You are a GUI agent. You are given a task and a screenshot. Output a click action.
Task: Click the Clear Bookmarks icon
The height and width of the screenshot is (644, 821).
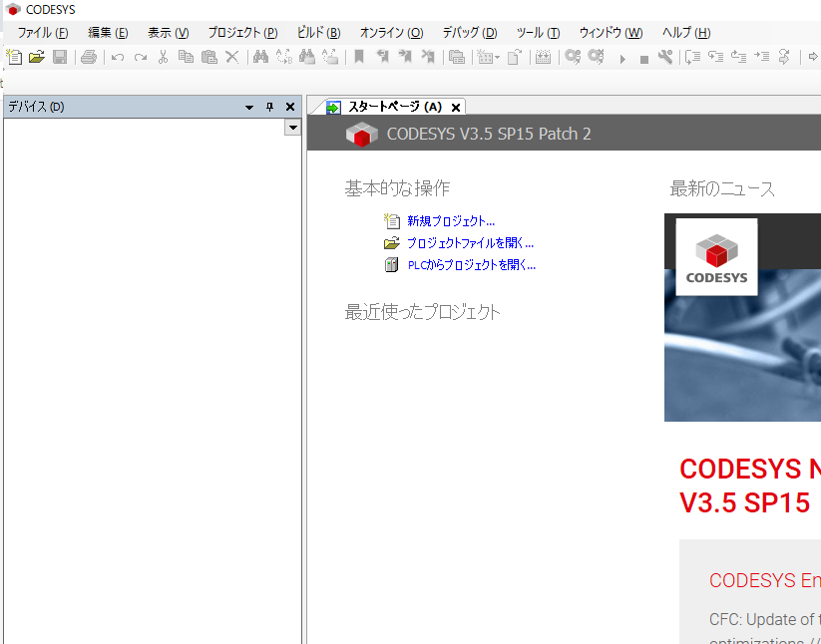point(428,57)
